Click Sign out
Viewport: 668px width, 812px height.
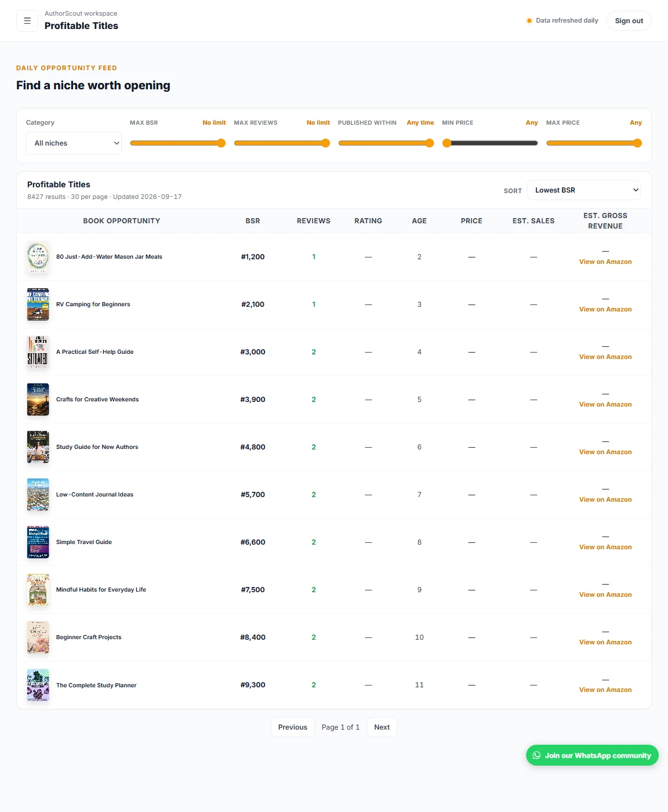point(629,21)
